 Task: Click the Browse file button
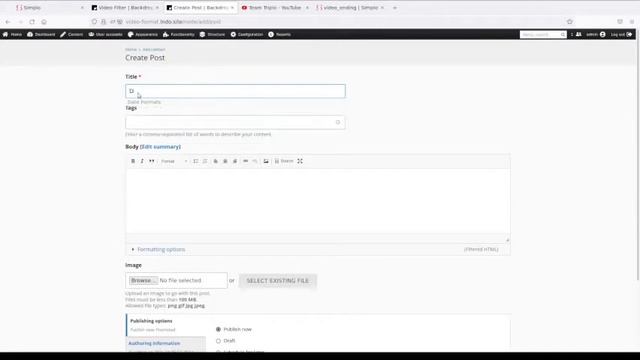click(143, 280)
